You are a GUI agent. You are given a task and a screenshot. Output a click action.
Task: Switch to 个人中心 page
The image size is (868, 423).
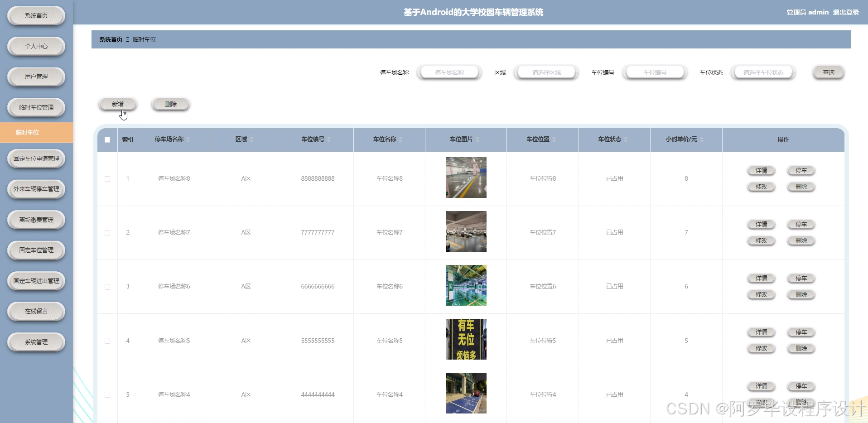pos(36,46)
